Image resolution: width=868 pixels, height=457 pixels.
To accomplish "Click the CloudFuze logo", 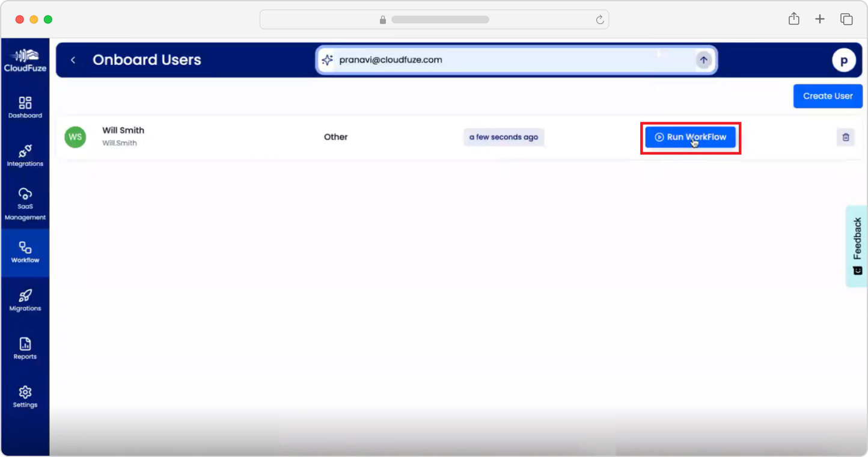I will coord(25,60).
